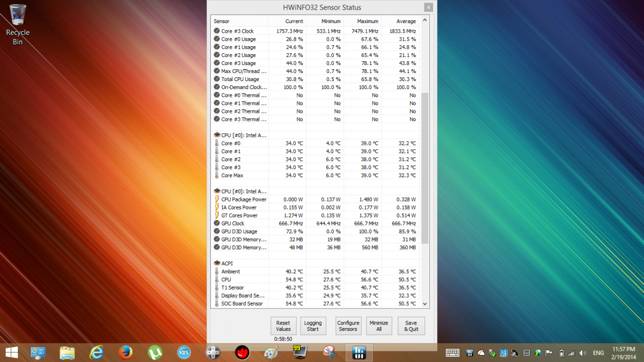Click the Maximum column header
This screenshot has width=644, height=362.
tap(362, 21)
